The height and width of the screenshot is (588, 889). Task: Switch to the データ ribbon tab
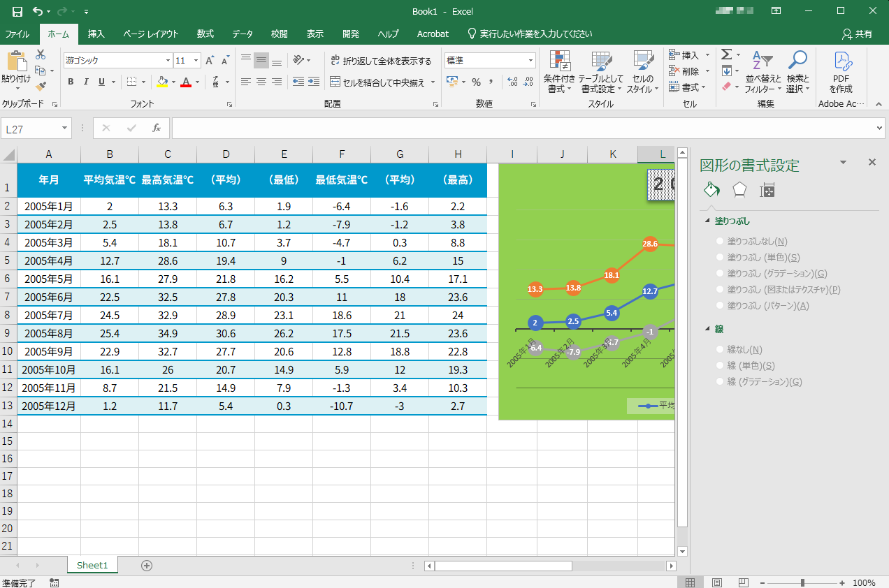243,34
